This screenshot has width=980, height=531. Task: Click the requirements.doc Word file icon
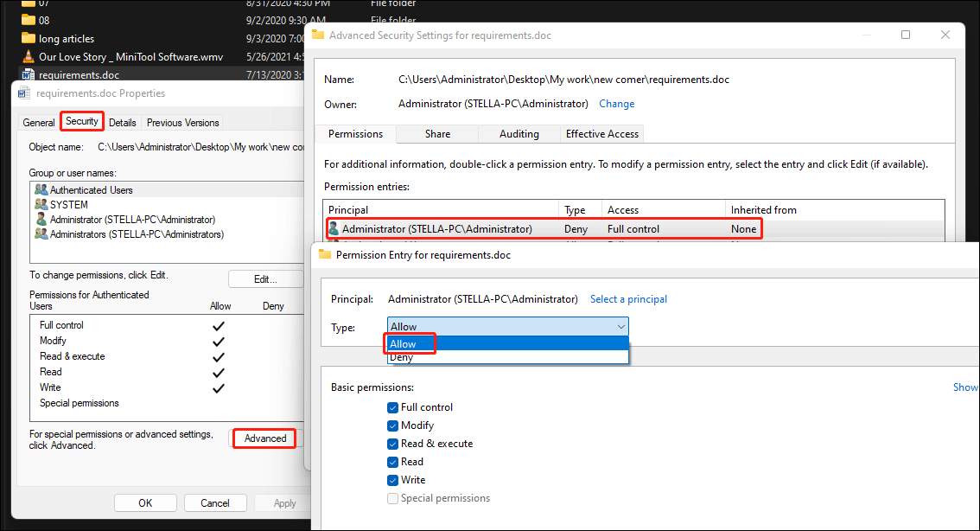coord(28,75)
